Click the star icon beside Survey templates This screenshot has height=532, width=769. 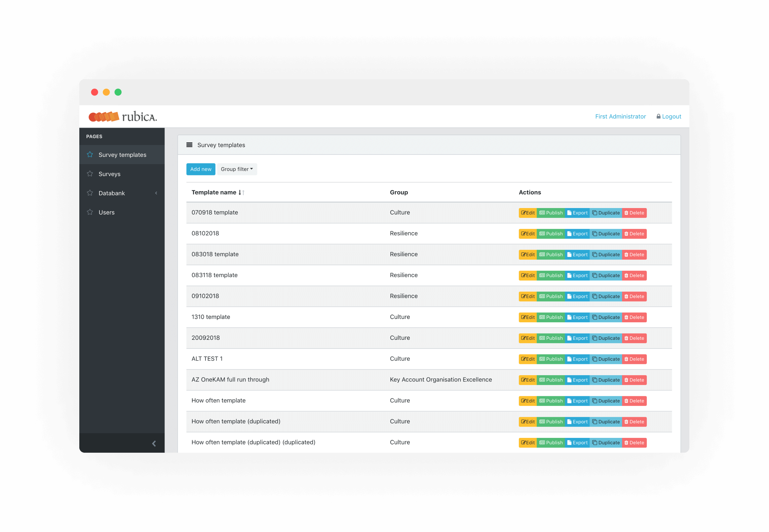coord(90,154)
